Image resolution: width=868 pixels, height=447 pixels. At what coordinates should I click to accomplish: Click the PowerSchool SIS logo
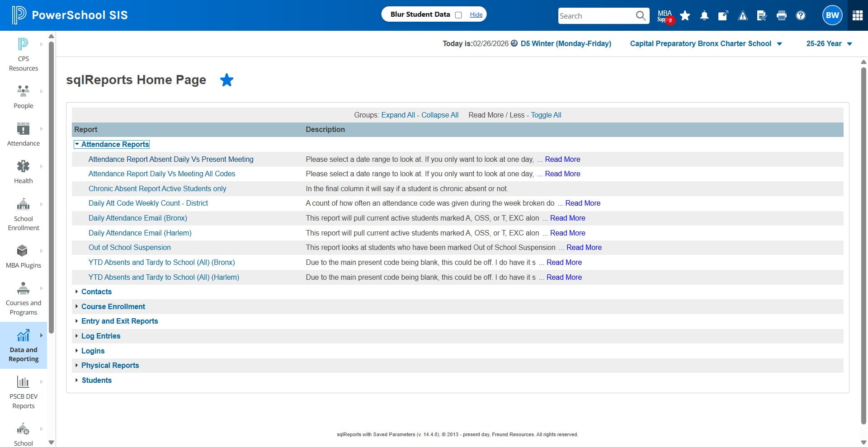[70, 15]
